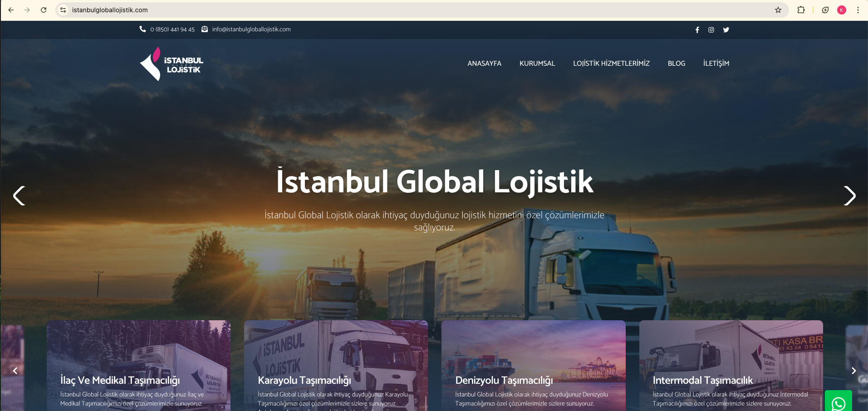Go back using browser back arrow
The image size is (868, 411).
(11, 10)
